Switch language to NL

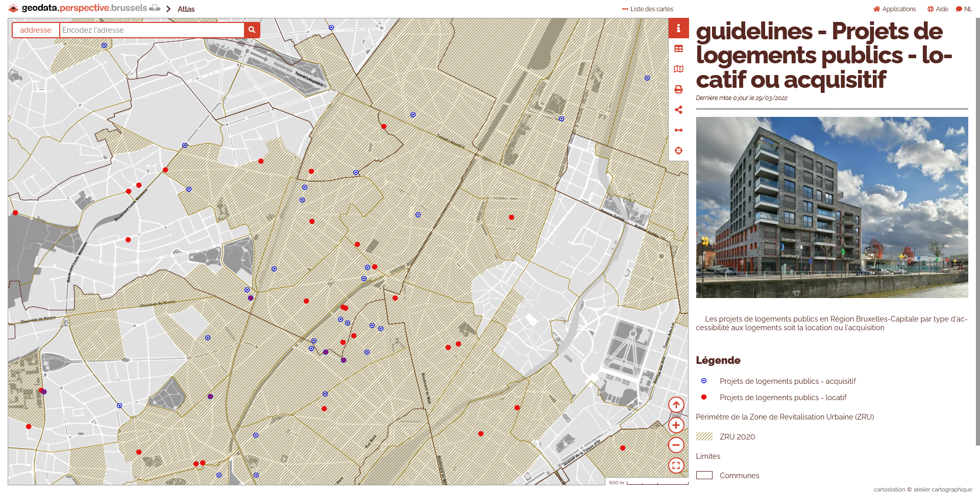(964, 9)
